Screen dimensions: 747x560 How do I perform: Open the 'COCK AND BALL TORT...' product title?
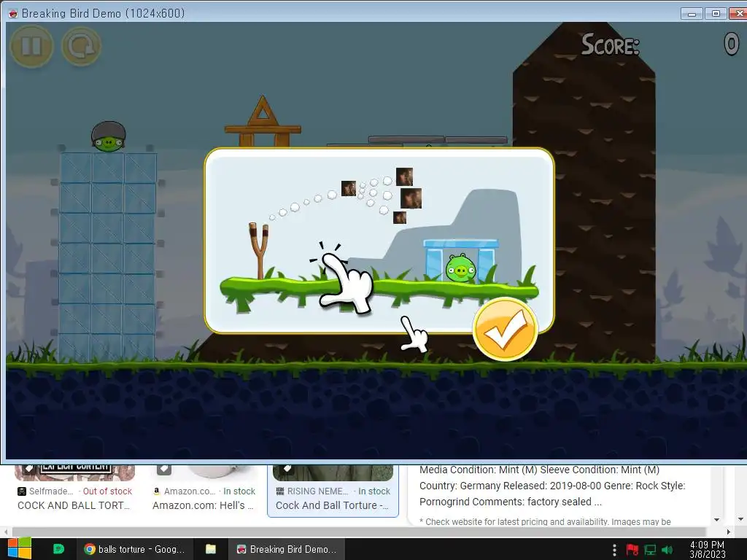[74, 505]
